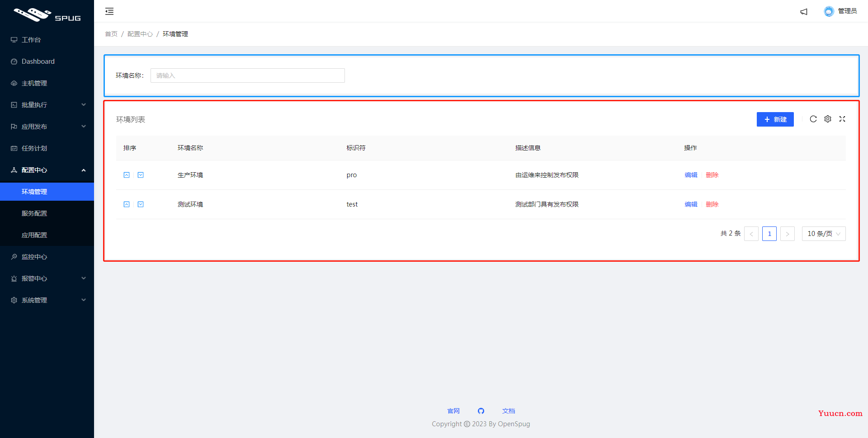868x438 pixels.
Task: Open 监控中心 in the sidebar
Action: coord(47,257)
